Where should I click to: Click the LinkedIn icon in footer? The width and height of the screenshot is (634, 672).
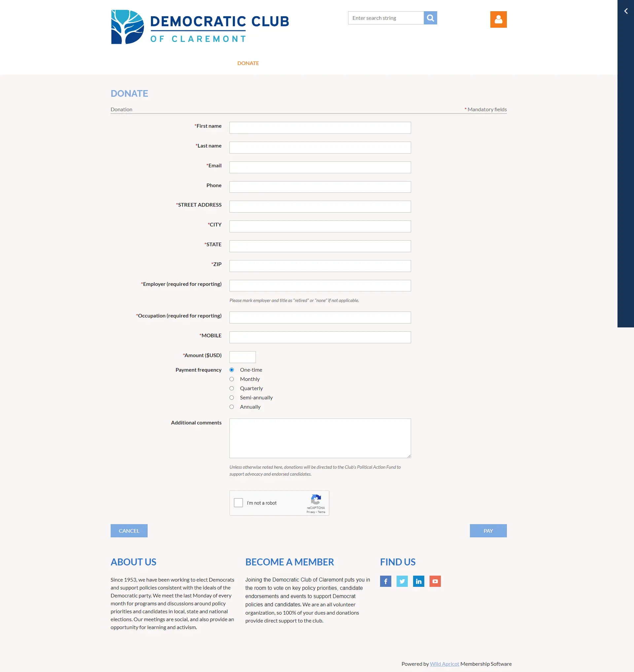[419, 581]
